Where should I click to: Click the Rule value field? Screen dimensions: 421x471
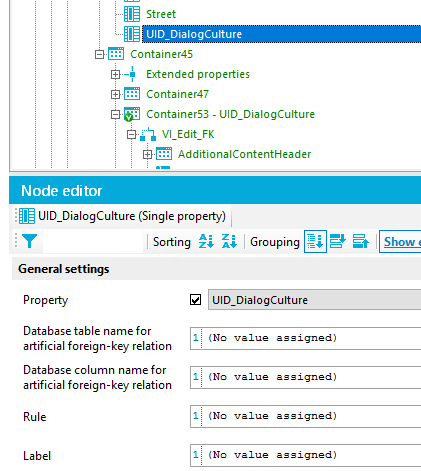[x=305, y=416]
